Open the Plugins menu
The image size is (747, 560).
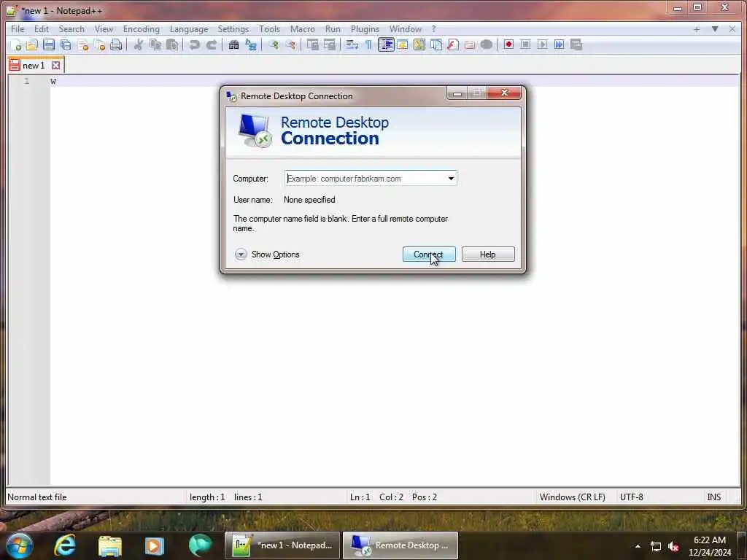365,29
